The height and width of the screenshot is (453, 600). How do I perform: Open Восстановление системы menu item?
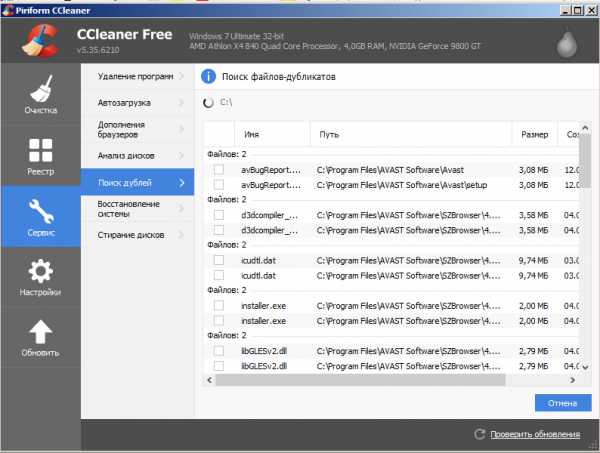tap(138, 209)
